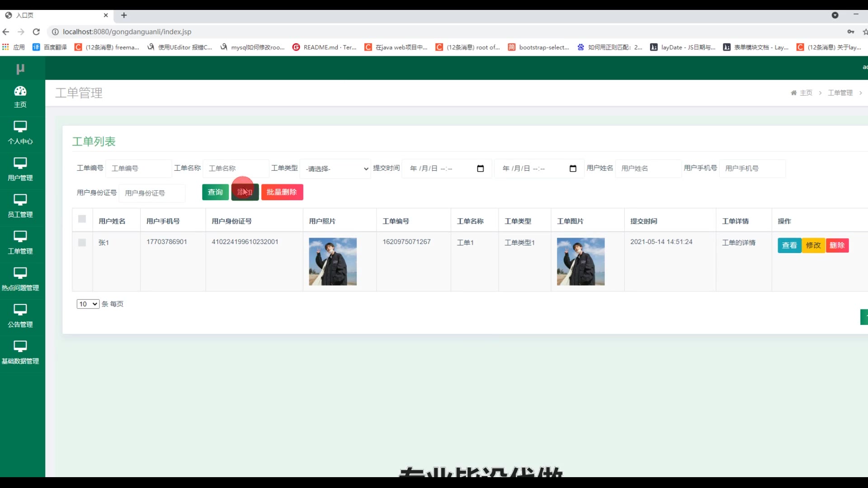
Task: Check the row checkbox for 张1
Action: 82,243
